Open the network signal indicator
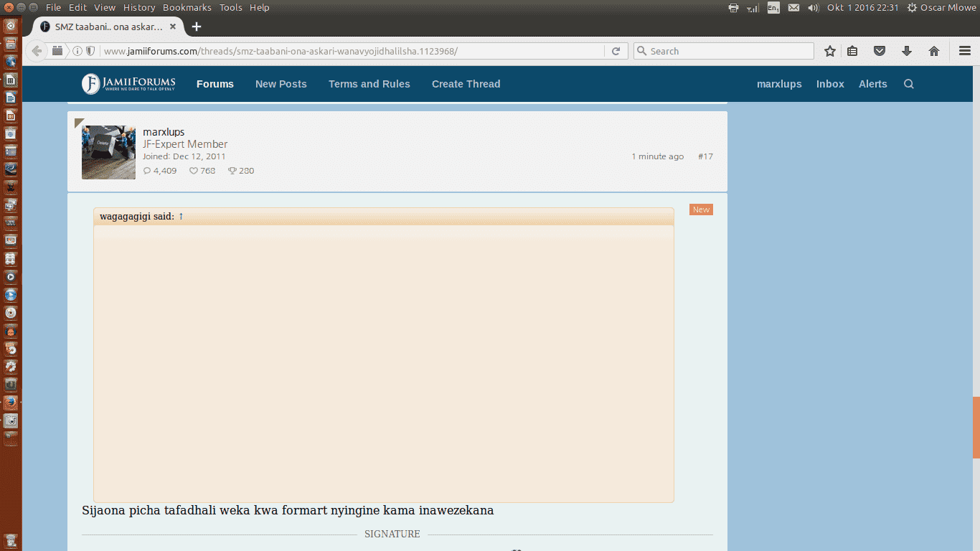The height and width of the screenshot is (551, 980). click(753, 8)
